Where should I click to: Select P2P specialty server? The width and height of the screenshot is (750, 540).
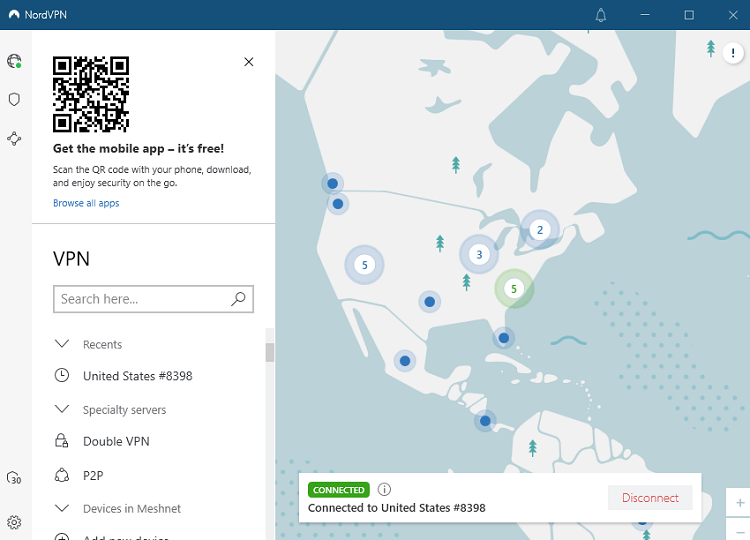point(93,475)
